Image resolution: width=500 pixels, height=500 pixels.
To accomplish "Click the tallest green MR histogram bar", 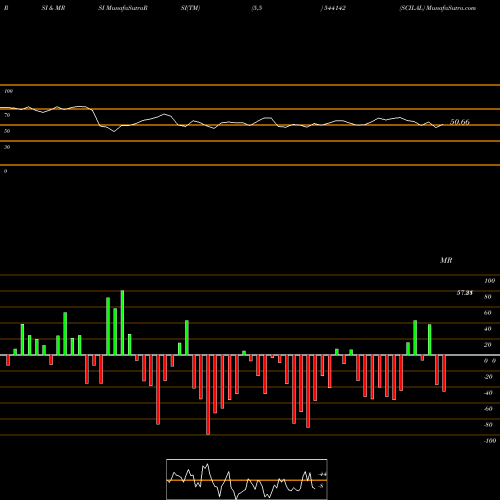I will point(122,323).
